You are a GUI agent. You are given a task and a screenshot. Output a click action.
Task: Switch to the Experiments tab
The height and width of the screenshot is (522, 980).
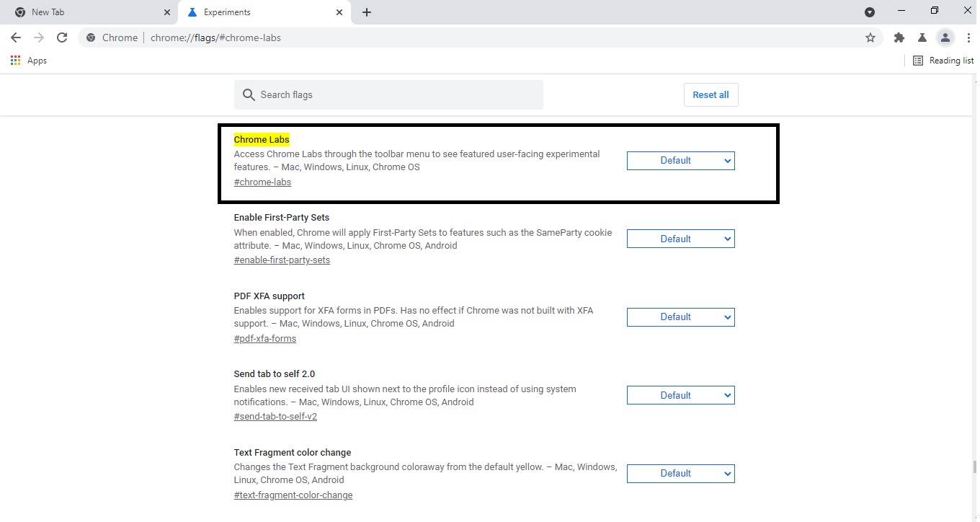click(264, 12)
